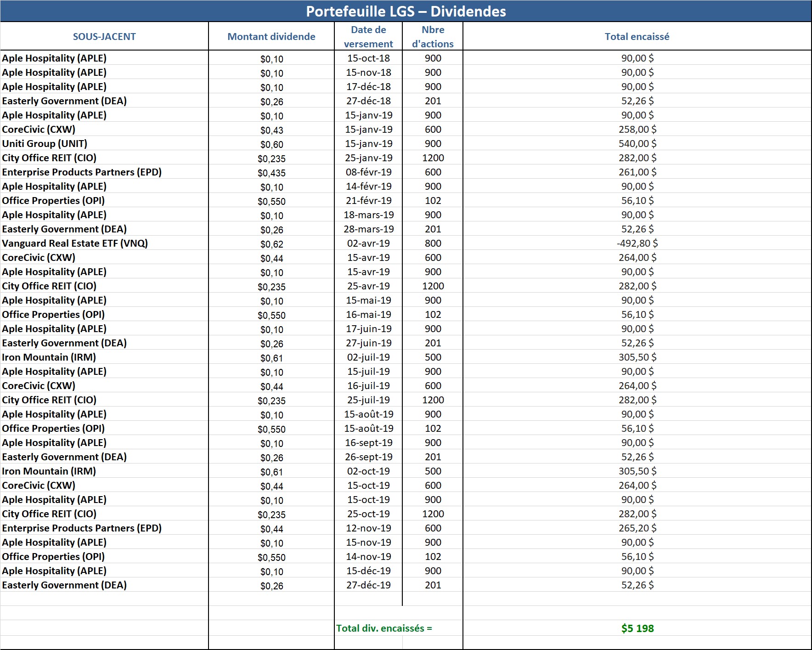This screenshot has height=650, width=812.
Task: Select the date 17-juin-19
Action: (x=369, y=329)
